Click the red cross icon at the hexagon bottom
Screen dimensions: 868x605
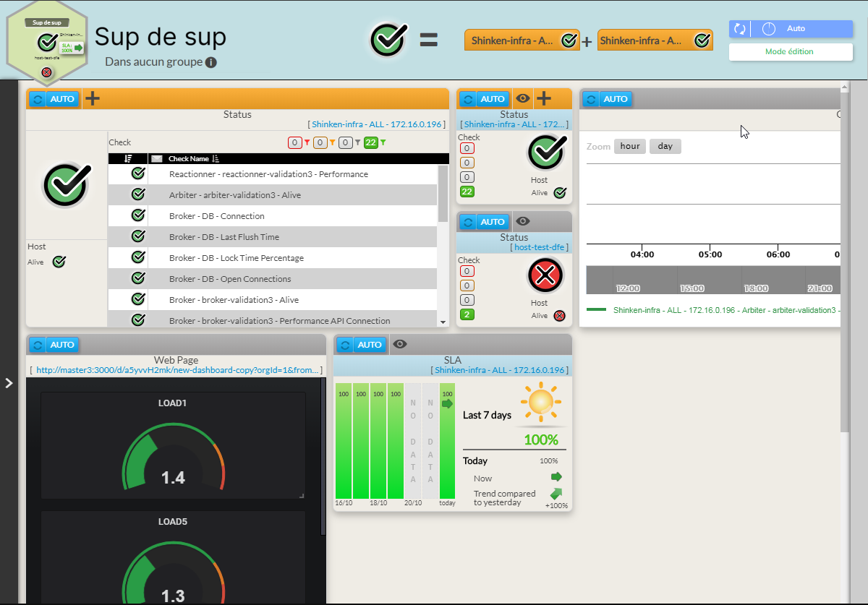tap(46, 72)
